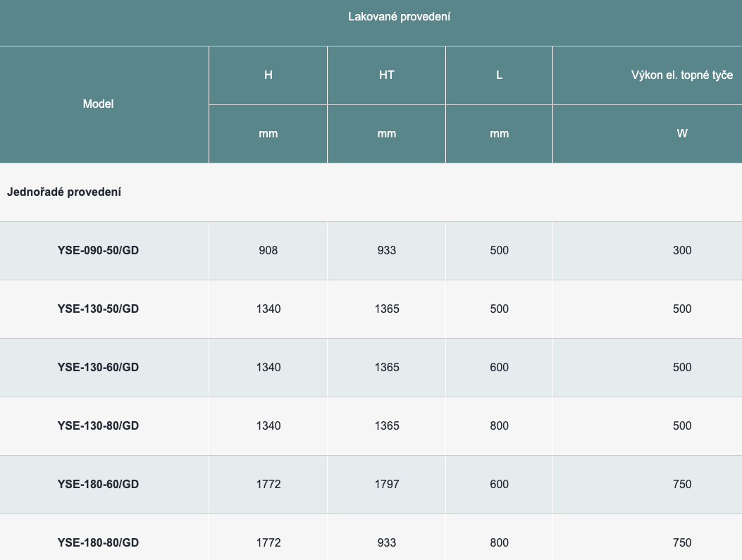Viewport: 742px width, 560px height.
Task: Select HT value 933 in YSE-180-80/GD row
Action: 386,543
